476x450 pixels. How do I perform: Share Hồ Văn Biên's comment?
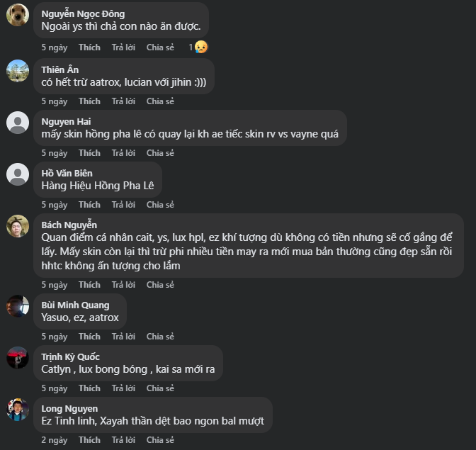pos(160,205)
